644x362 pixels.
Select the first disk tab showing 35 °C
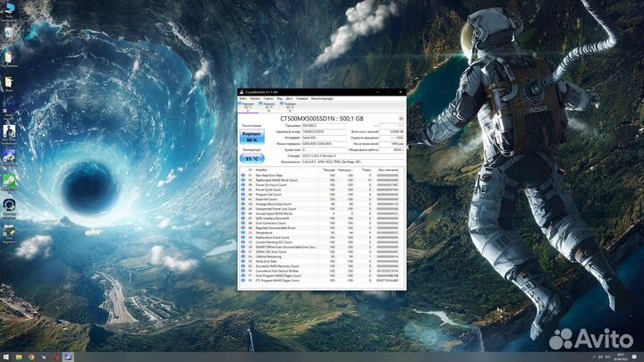pos(248,106)
